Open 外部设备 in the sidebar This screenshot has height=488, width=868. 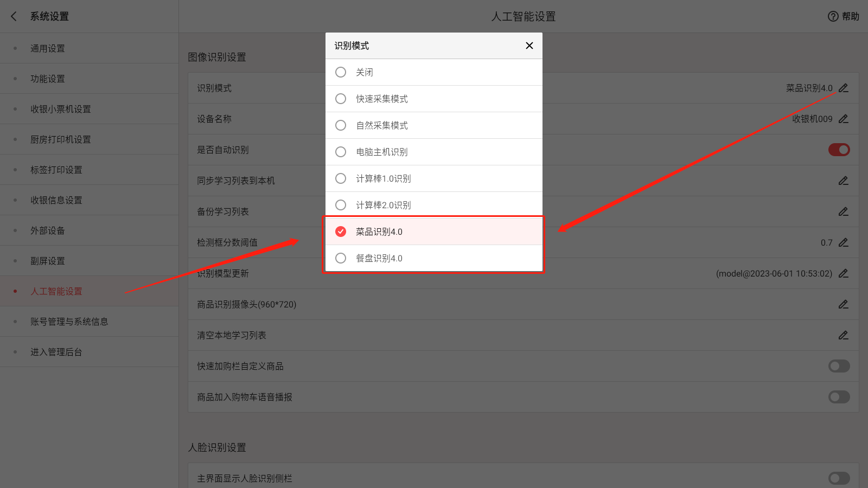89,230
